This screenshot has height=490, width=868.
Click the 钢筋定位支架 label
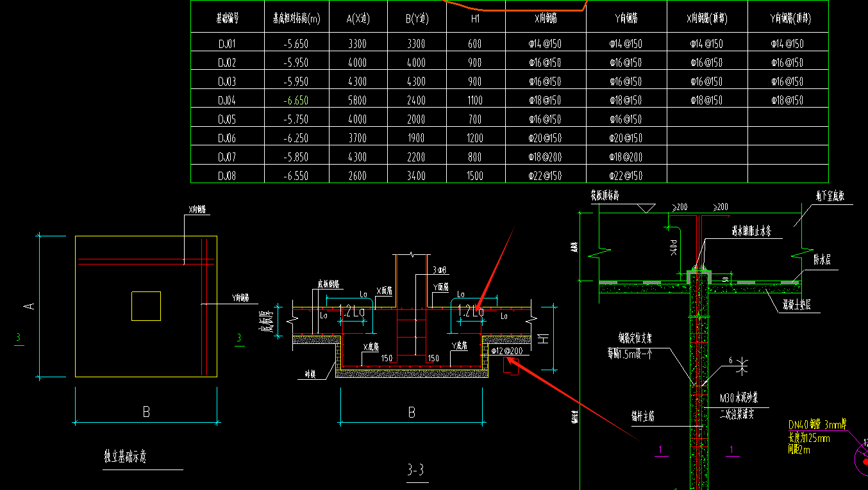[635, 338]
